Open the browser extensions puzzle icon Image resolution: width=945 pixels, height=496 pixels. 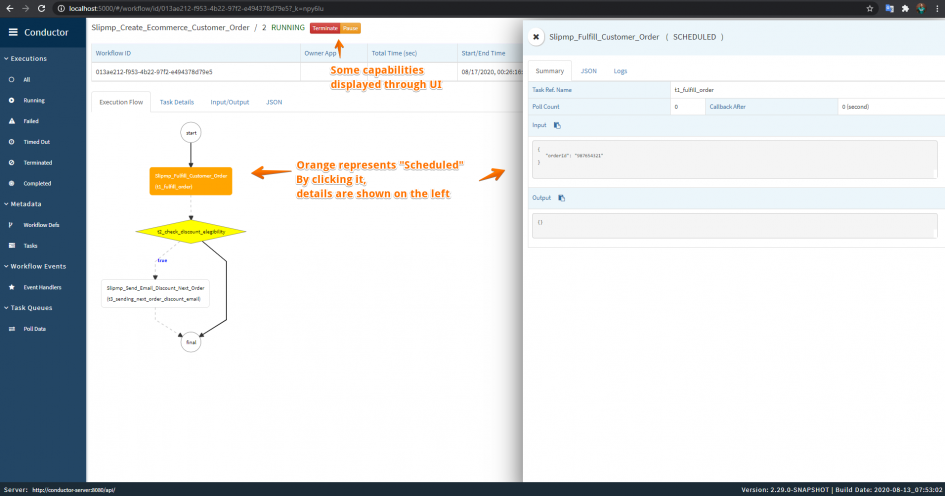point(905,8)
